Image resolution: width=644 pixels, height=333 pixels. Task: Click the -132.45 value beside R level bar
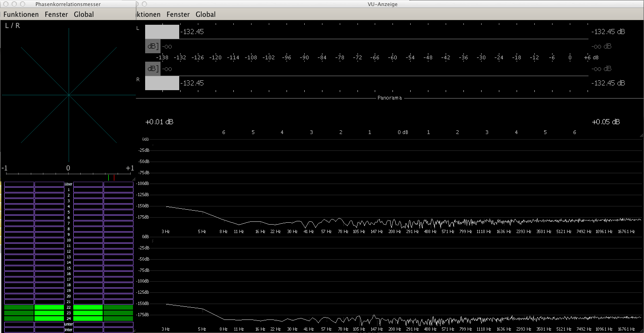[192, 83]
